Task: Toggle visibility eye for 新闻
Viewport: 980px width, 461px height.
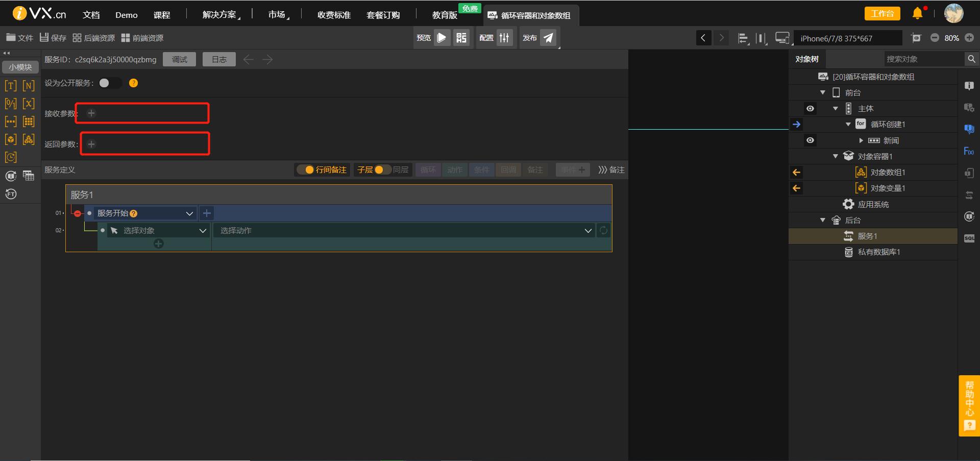Action: [810, 140]
